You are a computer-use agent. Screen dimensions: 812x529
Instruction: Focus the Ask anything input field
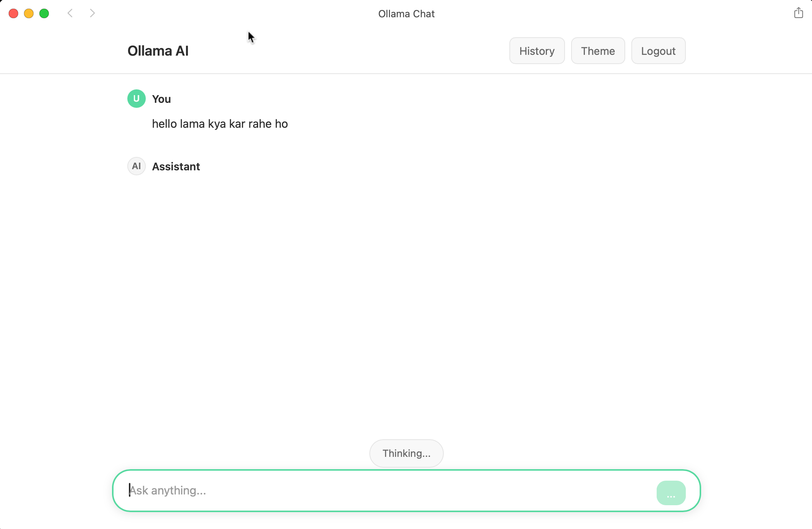click(x=384, y=490)
